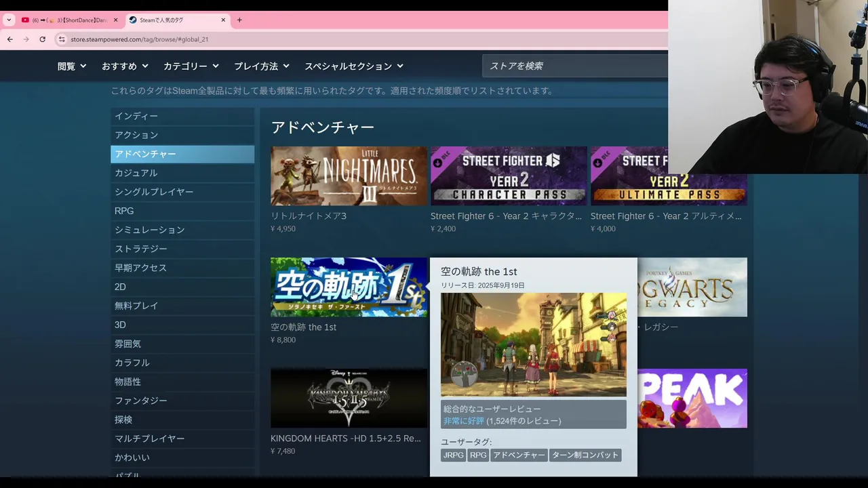Expand the カテゴリー menu

[191, 66]
